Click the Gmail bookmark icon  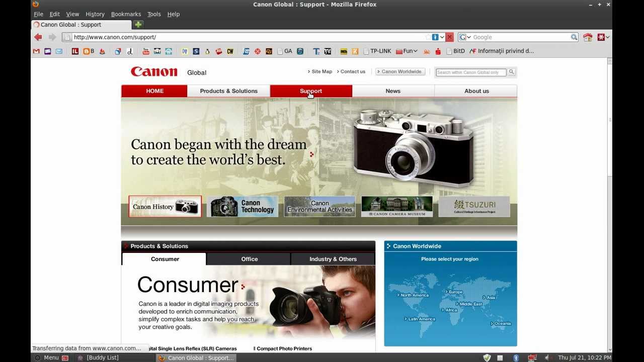(x=36, y=51)
